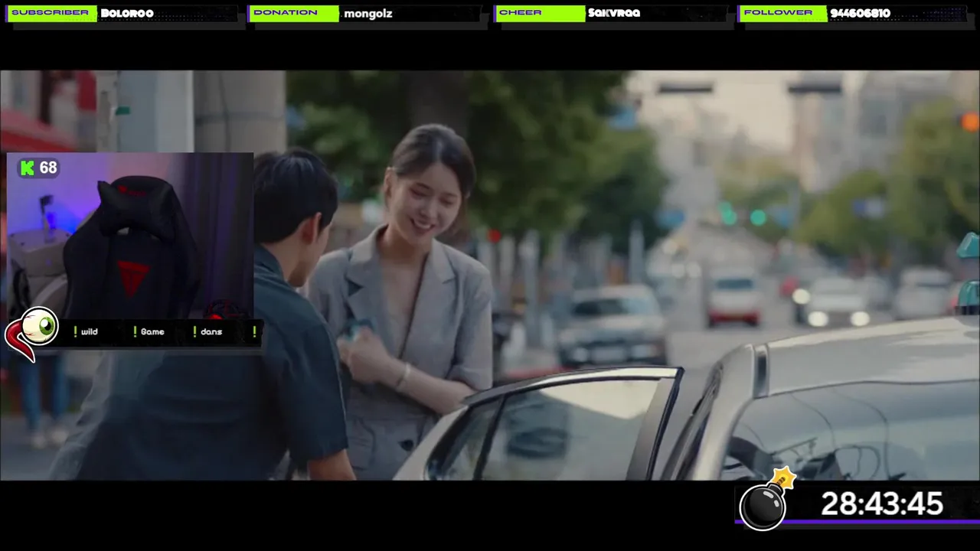Click the SUBSCRIBER label

[x=51, y=13]
